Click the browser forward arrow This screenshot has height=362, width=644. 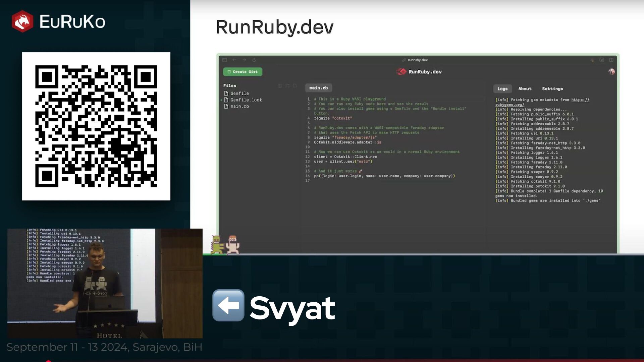point(244,60)
